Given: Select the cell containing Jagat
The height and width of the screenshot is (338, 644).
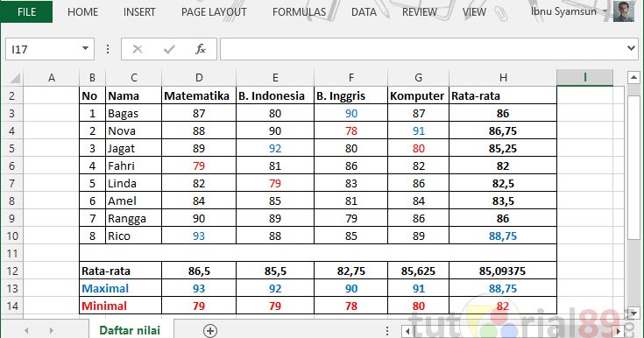Looking at the screenshot, I should (x=133, y=148).
